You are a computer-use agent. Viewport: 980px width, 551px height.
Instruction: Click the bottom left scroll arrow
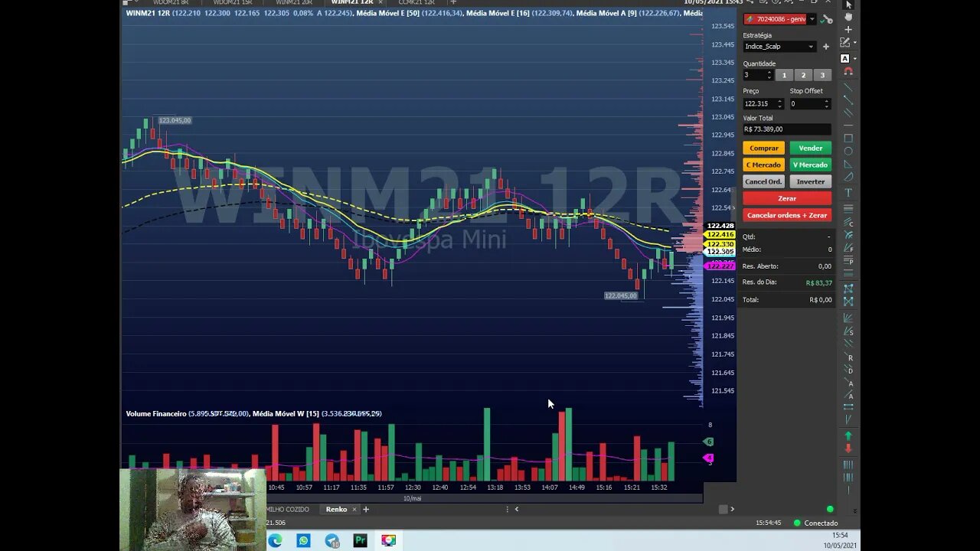[517, 509]
